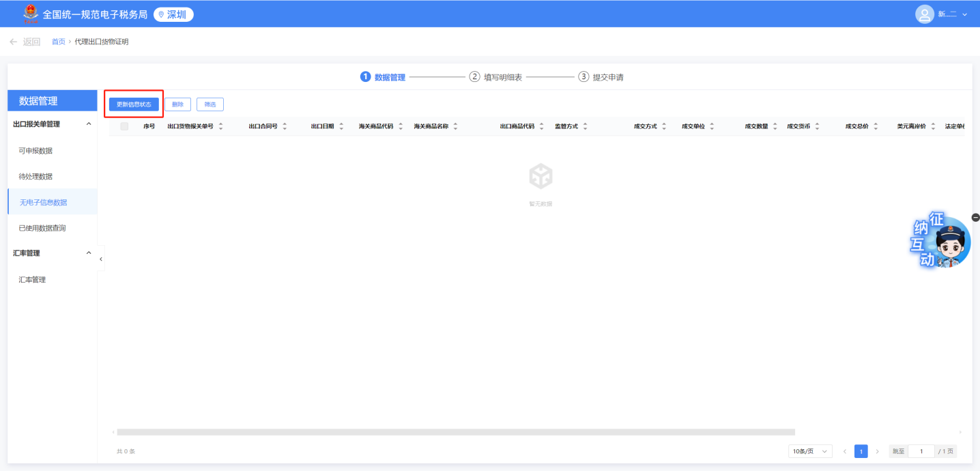Sort by 出口日期 column
The width and height of the screenshot is (980, 471).
point(341,126)
